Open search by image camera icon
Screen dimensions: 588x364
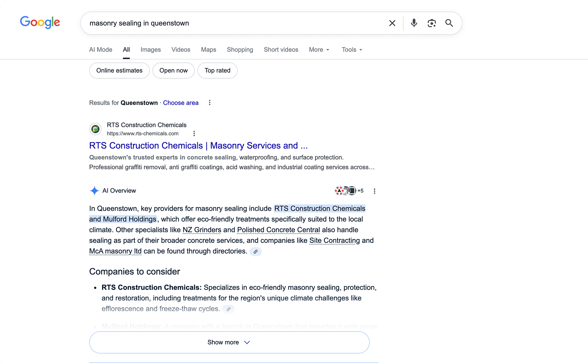click(431, 23)
